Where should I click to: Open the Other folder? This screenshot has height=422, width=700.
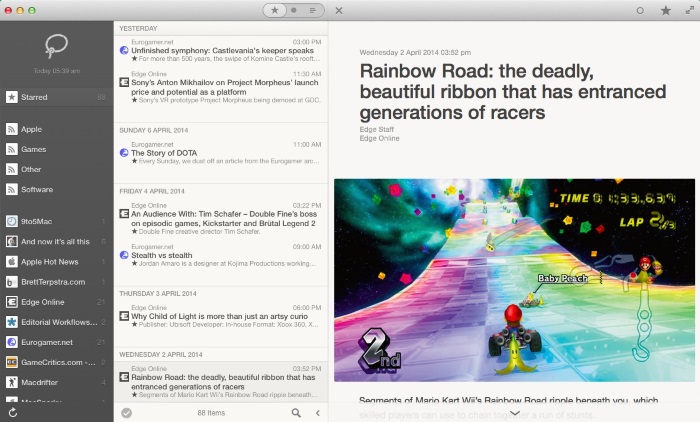(x=57, y=169)
